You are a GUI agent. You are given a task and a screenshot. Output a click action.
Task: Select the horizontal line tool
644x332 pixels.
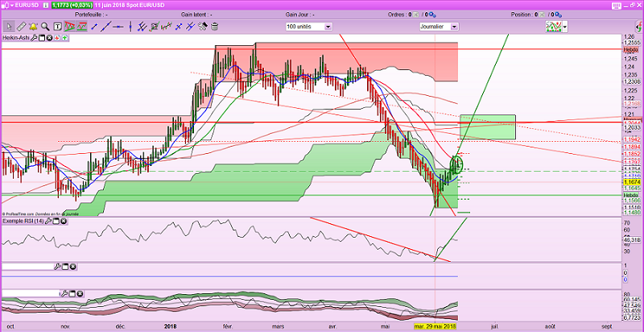118,27
